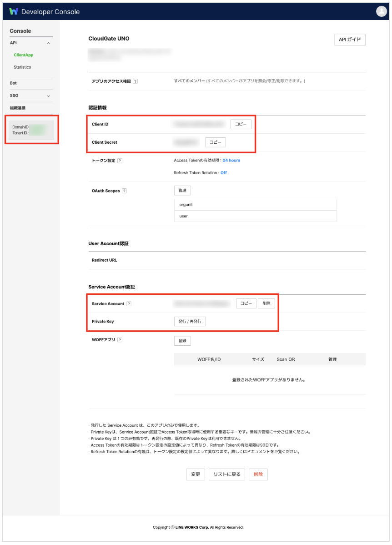This screenshot has height=545, width=392.
Task: Select ClientApp in the sidebar
Action: coord(24,55)
